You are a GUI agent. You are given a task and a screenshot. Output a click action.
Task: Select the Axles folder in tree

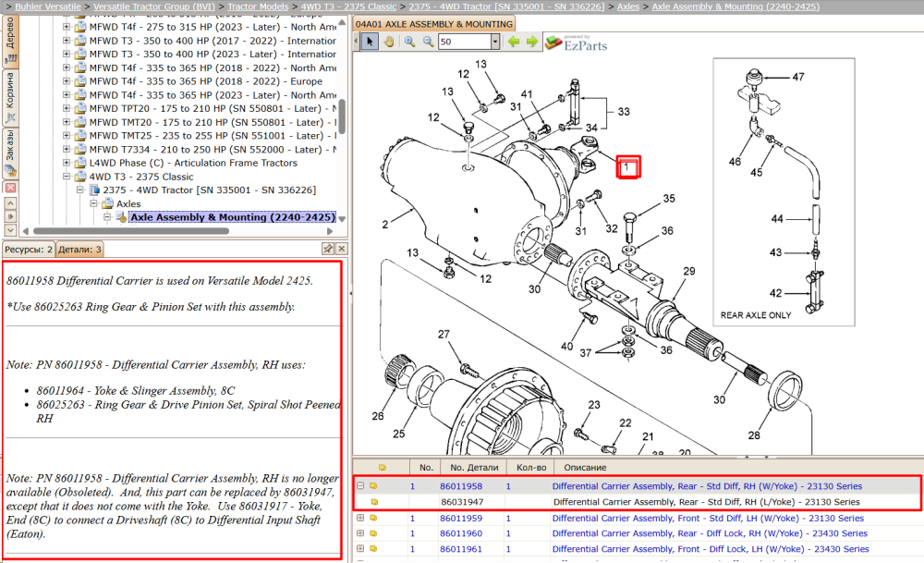click(x=128, y=203)
